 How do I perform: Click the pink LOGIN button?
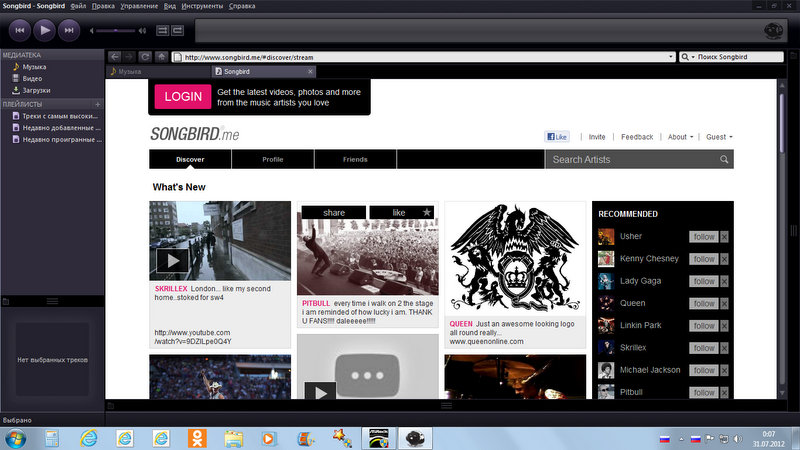click(x=183, y=96)
